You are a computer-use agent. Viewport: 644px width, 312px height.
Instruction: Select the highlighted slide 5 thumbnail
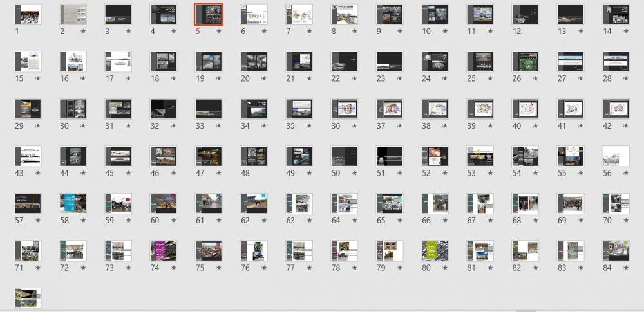click(209, 14)
